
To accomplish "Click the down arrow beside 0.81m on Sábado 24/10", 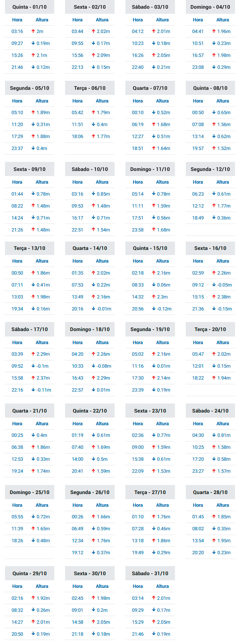I will [214, 435].
